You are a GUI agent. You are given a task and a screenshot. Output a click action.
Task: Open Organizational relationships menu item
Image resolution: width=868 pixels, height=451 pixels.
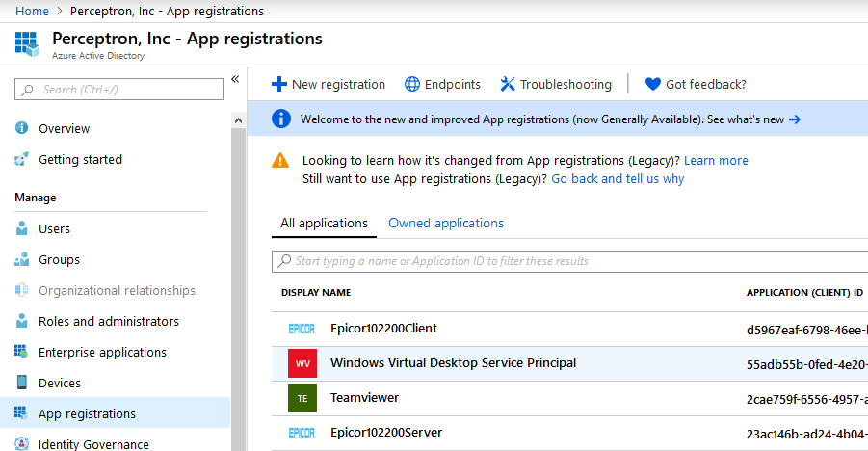116,290
